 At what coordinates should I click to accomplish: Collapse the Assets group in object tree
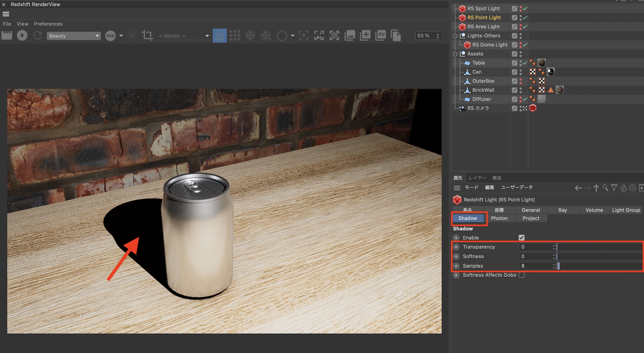coord(455,54)
